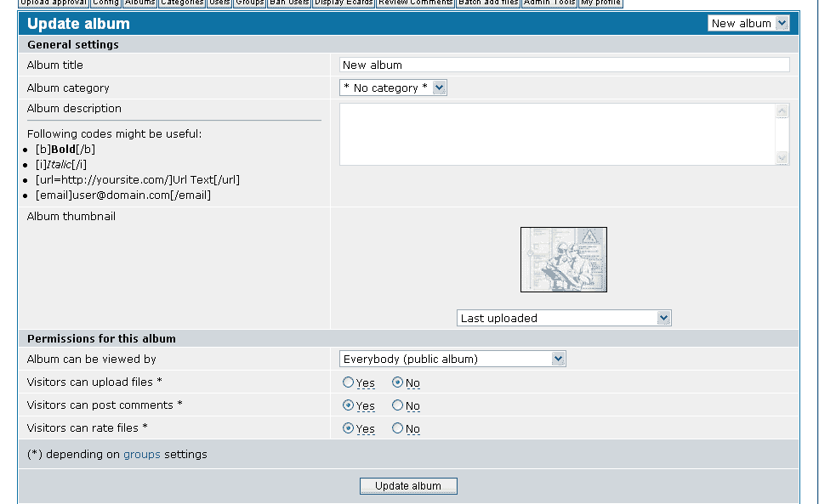Open the album selector dropdown showing New album
The image size is (819, 504).
pos(748,24)
